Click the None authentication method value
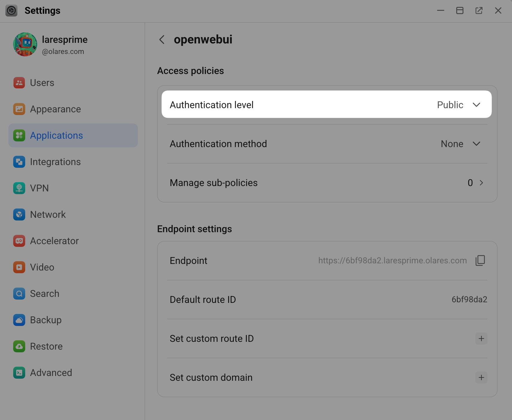This screenshot has width=512, height=420. coord(452,144)
